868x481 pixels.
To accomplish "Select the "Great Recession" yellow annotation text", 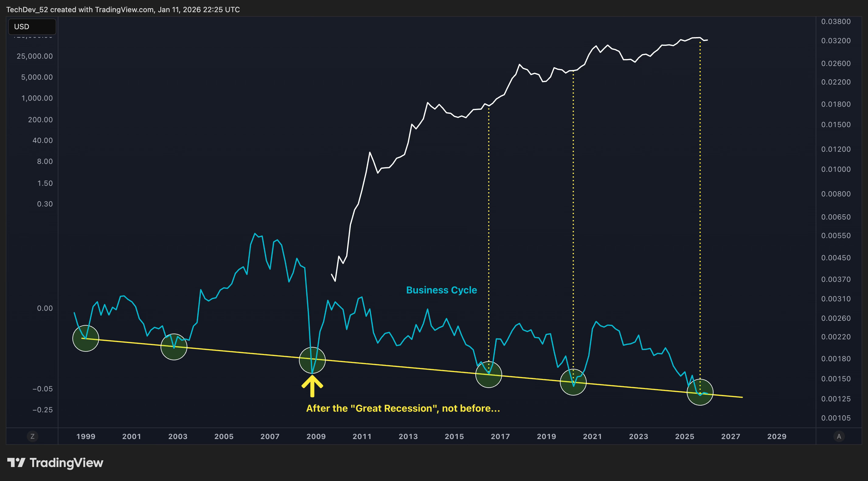I will [x=403, y=408].
